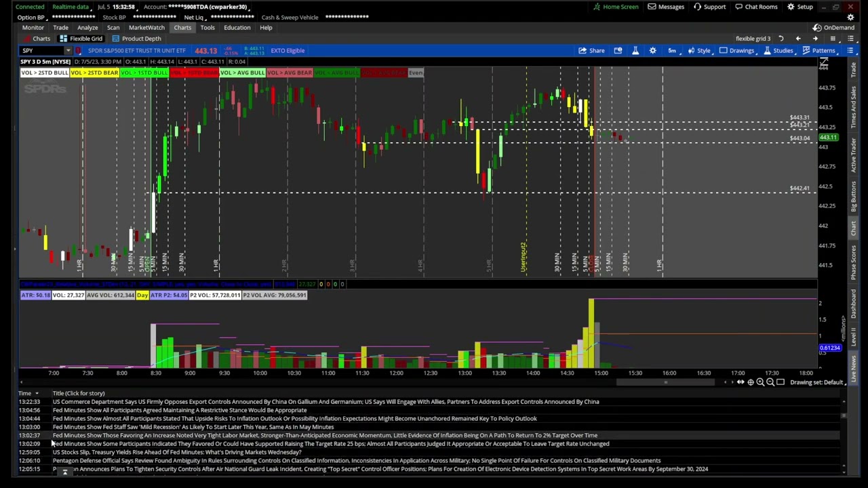Open the US Stocks Slip, Treasury Yields Rise headline
Screen dimensions: 868x488
coord(177,452)
